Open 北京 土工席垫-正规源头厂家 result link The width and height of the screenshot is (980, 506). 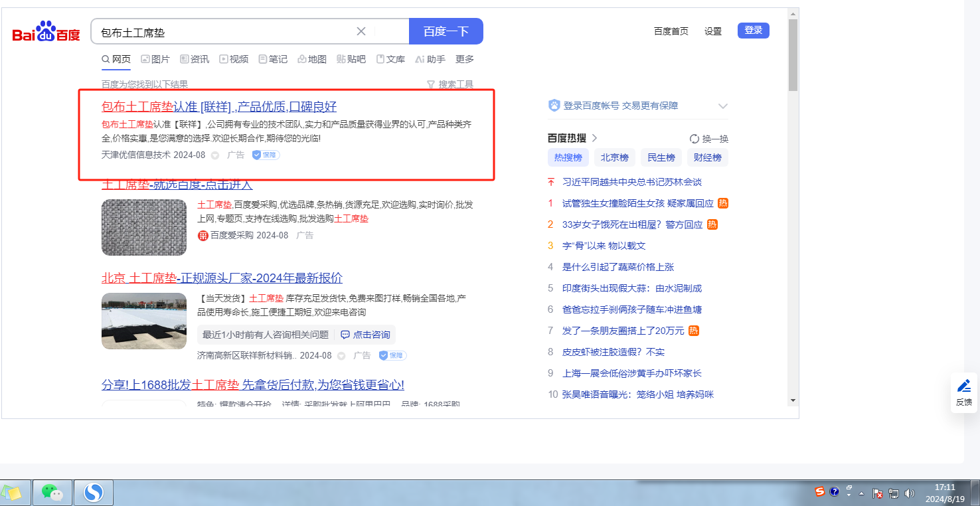click(222, 278)
